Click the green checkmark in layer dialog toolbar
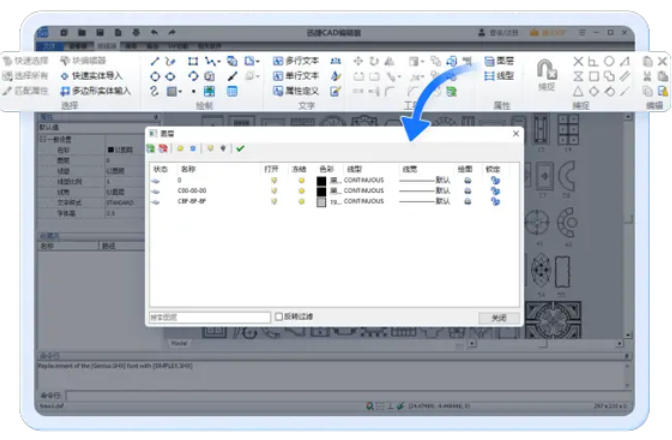 (x=240, y=149)
